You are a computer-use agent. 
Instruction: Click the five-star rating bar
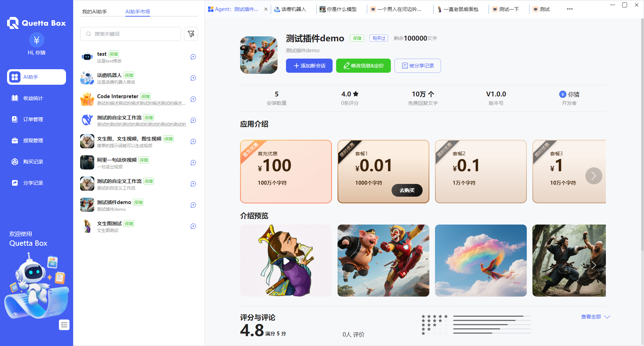click(492, 316)
